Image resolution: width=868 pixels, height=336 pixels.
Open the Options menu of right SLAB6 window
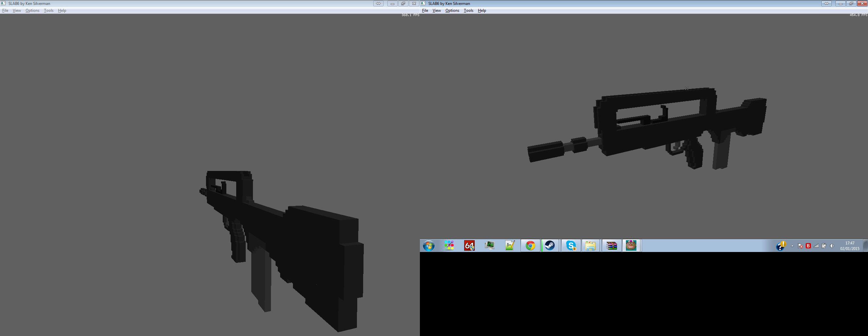tap(452, 10)
